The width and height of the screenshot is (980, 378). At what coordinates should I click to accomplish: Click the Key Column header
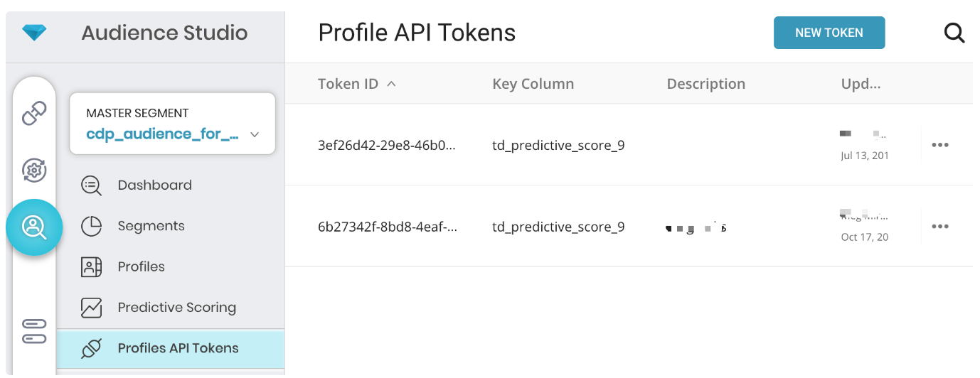533,84
